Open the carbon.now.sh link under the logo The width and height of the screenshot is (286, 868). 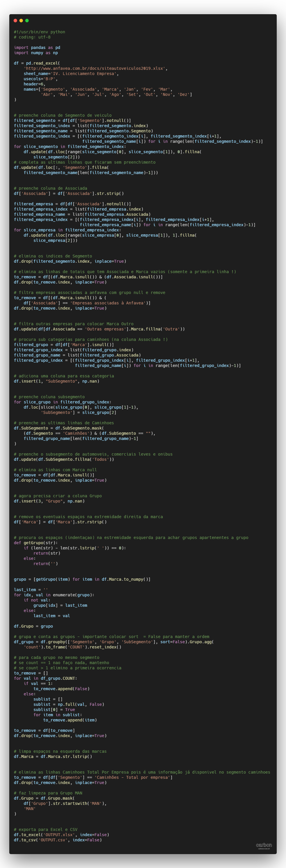pyautogui.click(x=264, y=849)
